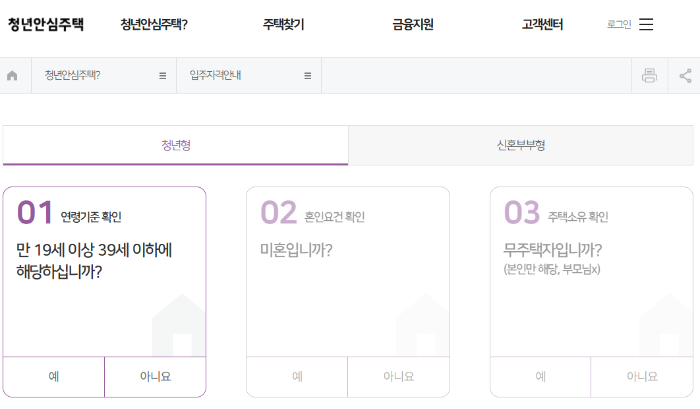Image resolution: width=700 pixels, height=409 pixels.
Task: Open the 고객센터 top menu
Action: (x=542, y=24)
